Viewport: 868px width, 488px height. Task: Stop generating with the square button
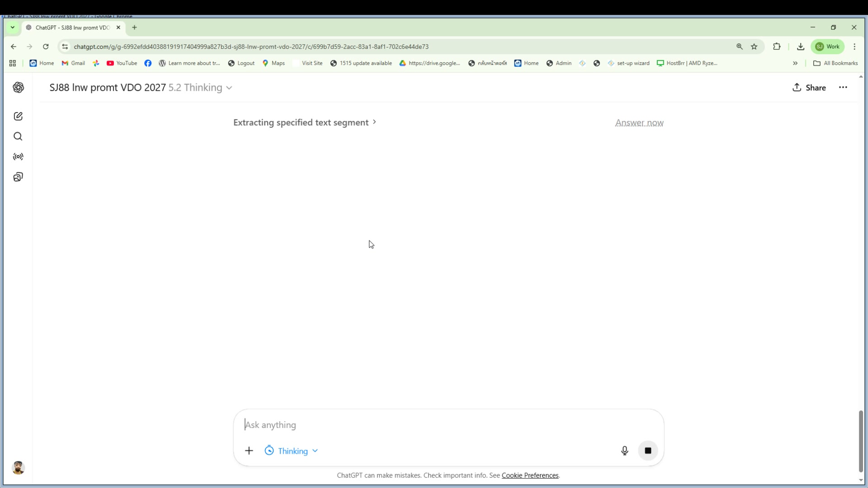[648, 450]
